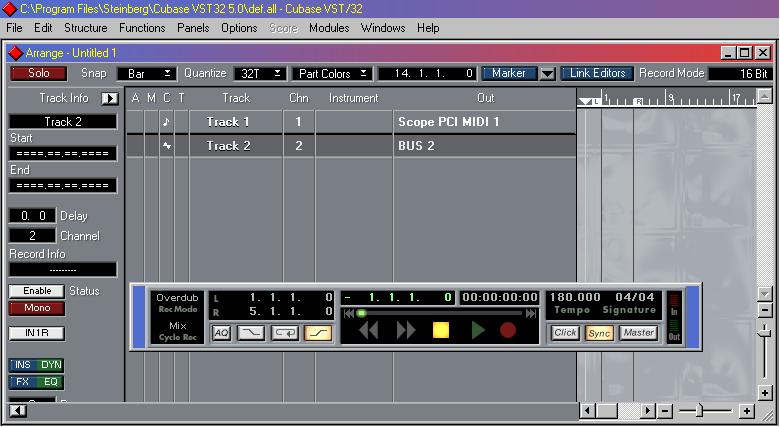780x427 pixels.
Task: Open the Structure menu
Action: (86, 28)
